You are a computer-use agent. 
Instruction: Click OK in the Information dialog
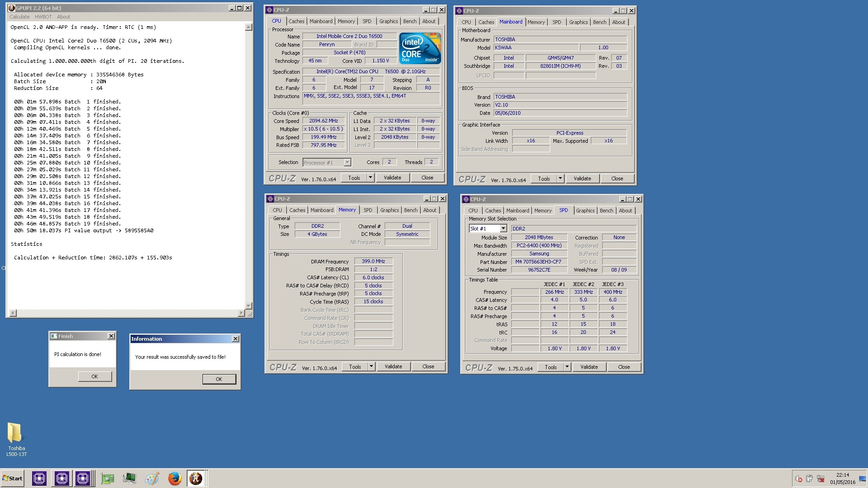pos(219,379)
